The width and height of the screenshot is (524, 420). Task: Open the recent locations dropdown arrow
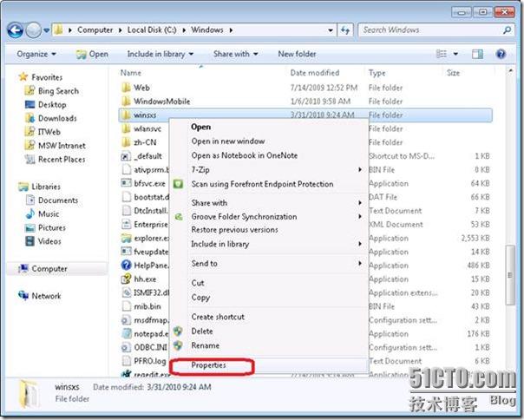pyautogui.click(x=47, y=30)
